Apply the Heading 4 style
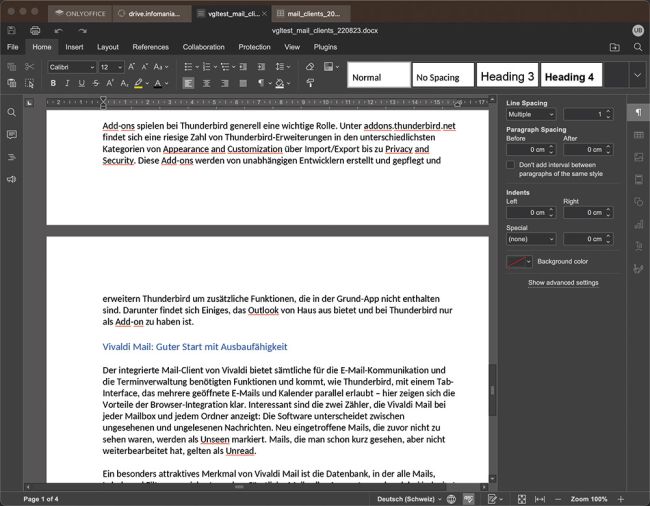Image resolution: width=650 pixels, height=506 pixels. [571, 75]
